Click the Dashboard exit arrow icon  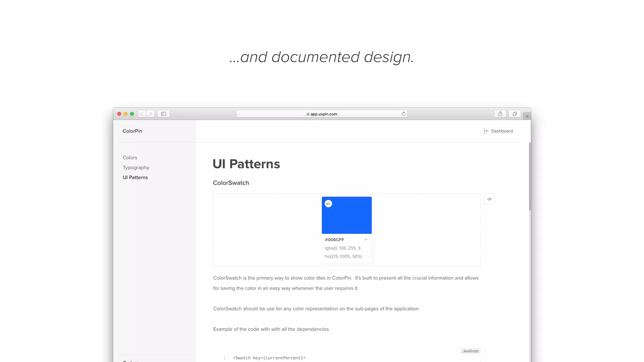[486, 131]
